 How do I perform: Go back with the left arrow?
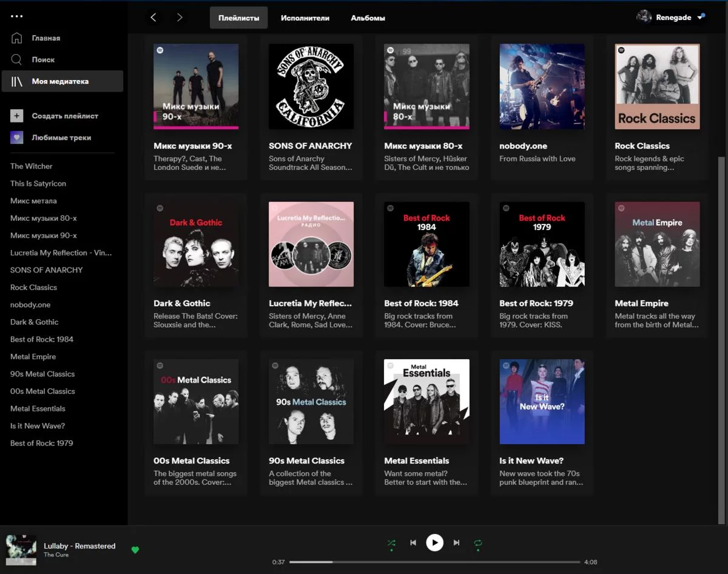[153, 18]
